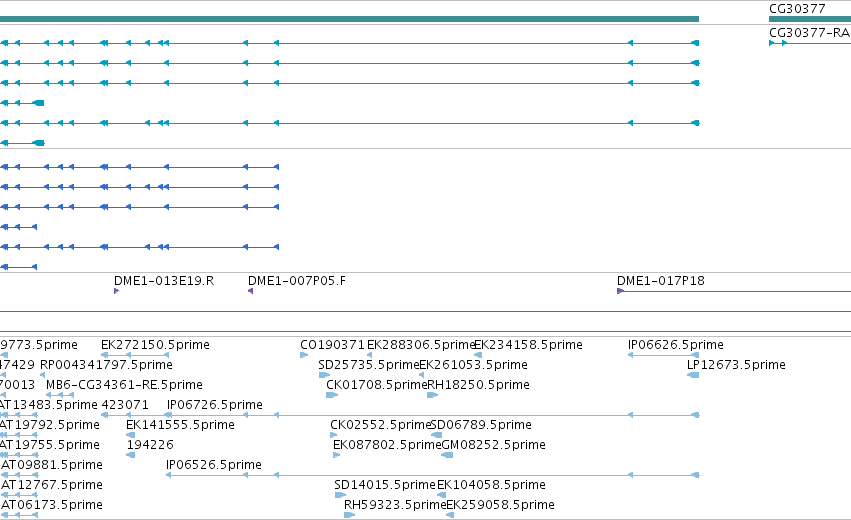Click the AT06173.5prime label

(x=52, y=505)
